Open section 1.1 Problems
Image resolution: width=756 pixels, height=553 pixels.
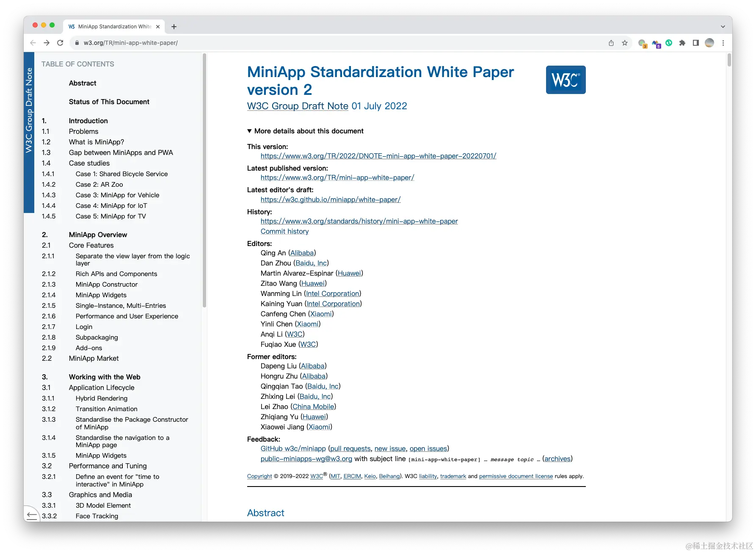tap(83, 132)
